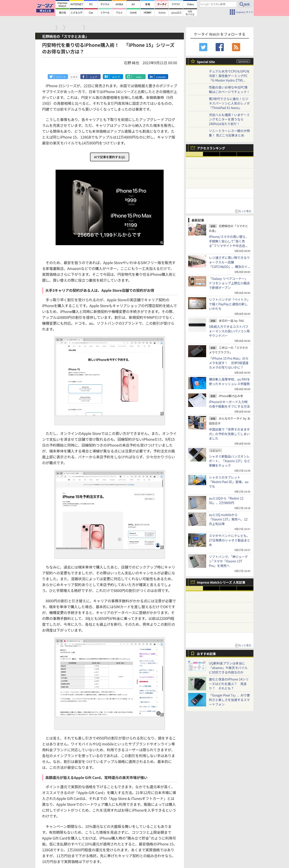Open PC nav tab
The image size is (289, 868).
point(91,4)
